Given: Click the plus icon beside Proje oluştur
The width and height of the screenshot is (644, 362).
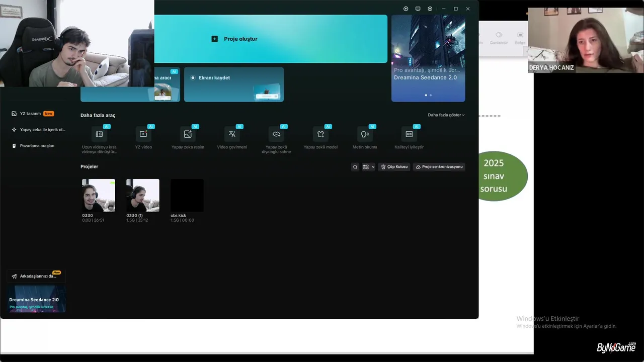Looking at the screenshot, I should coord(215,39).
